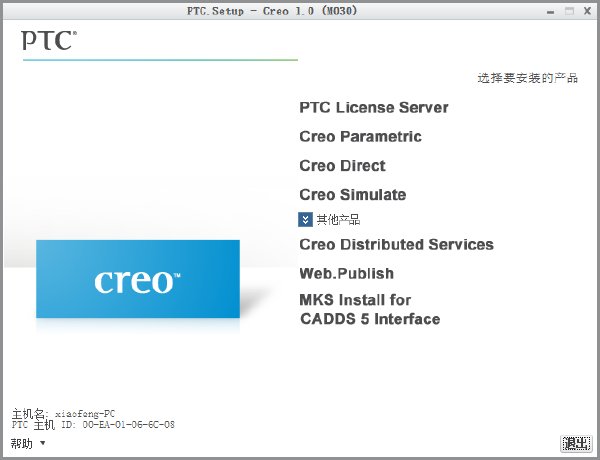Viewport: 600px width, 460px height.
Task: Click the title bar PTC.Setup - Creo 1.0
Action: coord(272,11)
